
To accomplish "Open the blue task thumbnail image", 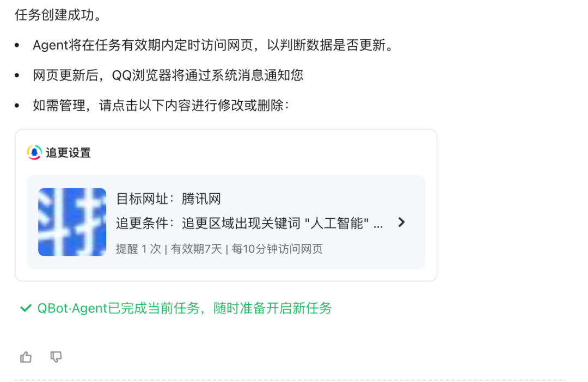I will (x=72, y=222).
